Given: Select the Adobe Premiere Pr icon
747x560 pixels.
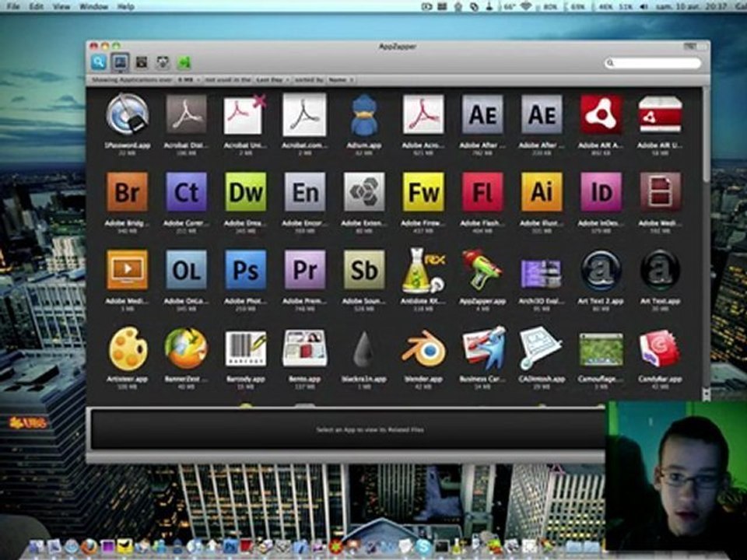Looking at the screenshot, I should 305,270.
